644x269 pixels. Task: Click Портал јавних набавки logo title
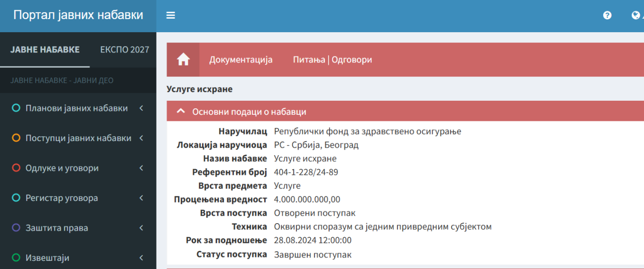(78, 15)
